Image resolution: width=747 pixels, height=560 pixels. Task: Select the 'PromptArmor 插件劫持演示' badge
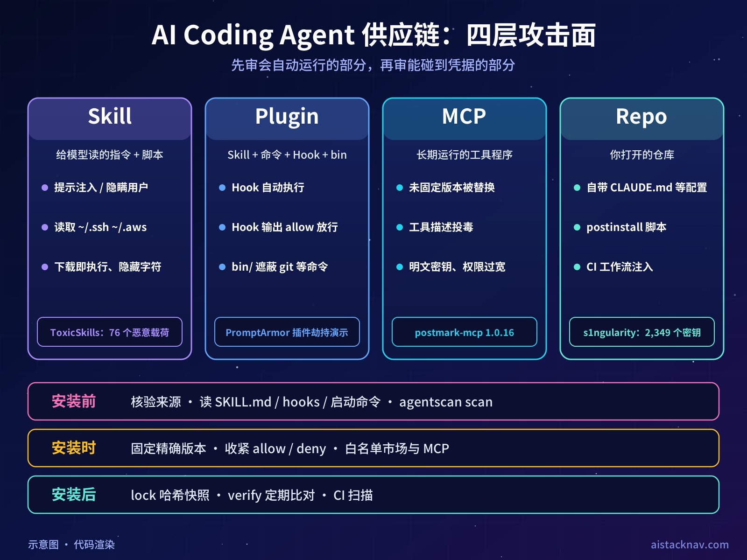[x=287, y=332]
